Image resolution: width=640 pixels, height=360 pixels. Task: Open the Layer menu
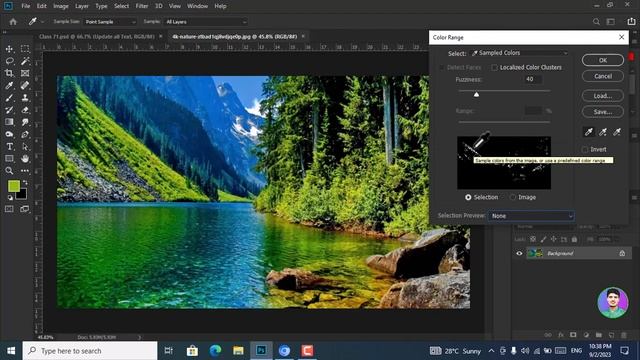click(82, 6)
